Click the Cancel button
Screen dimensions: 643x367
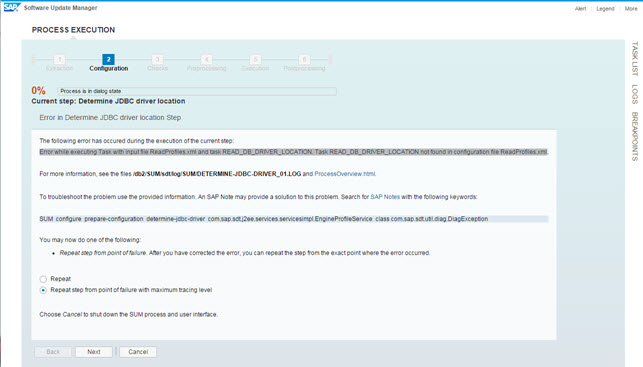pos(138,352)
